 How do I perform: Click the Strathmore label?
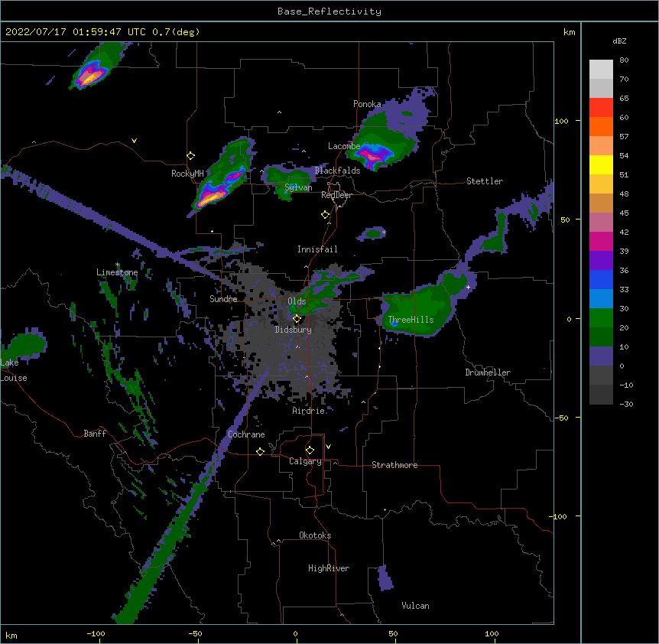(x=394, y=465)
